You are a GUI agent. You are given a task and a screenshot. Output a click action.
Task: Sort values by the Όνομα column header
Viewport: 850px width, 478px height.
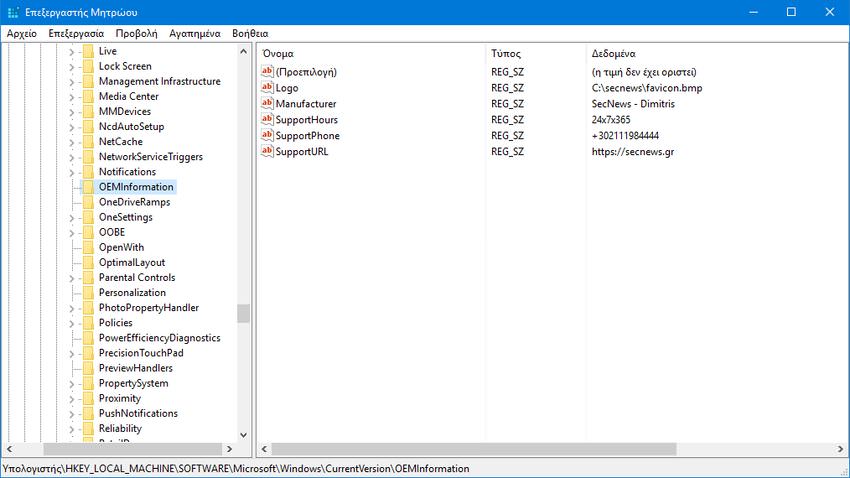pos(371,53)
